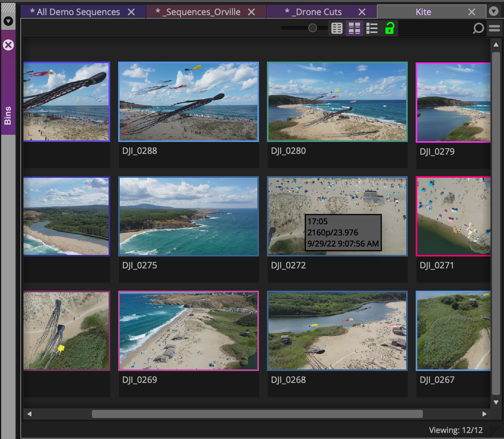This screenshot has height=439, width=504.
Task: Open the bin search magnifier
Action: coord(478,28)
